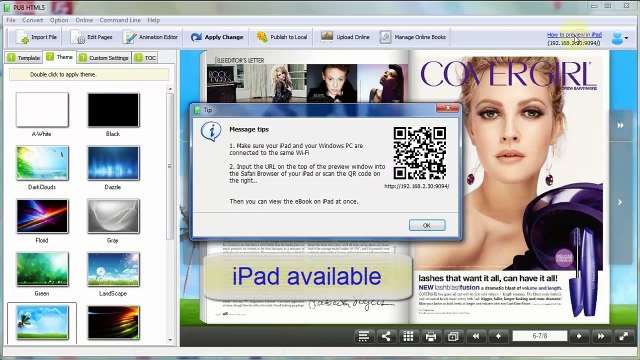Open the Online menu

coord(84,20)
